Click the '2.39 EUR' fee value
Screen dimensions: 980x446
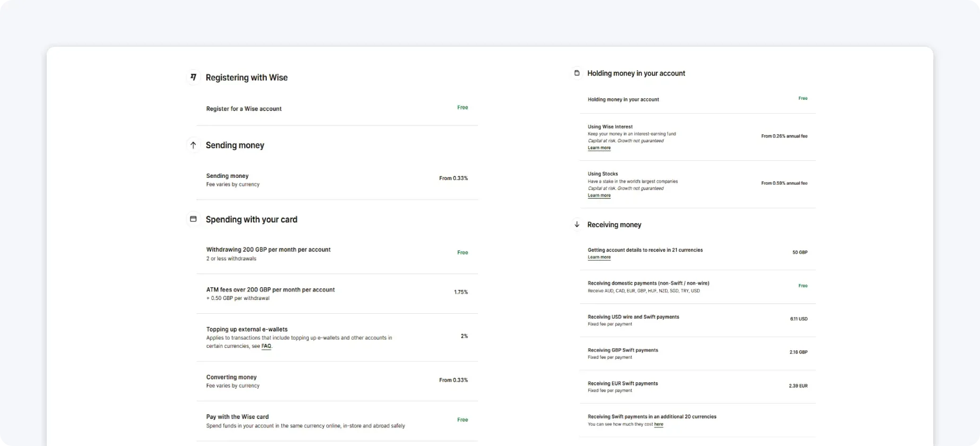click(798, 386)
